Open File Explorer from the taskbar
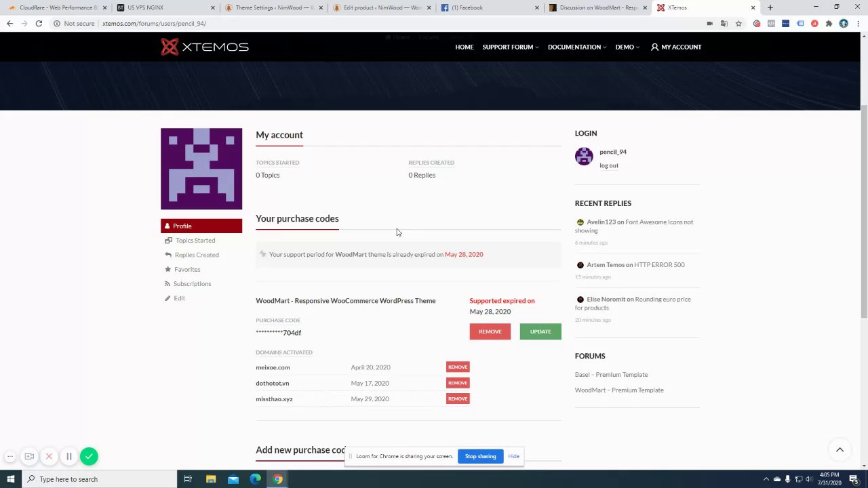 tap(211, 479)
